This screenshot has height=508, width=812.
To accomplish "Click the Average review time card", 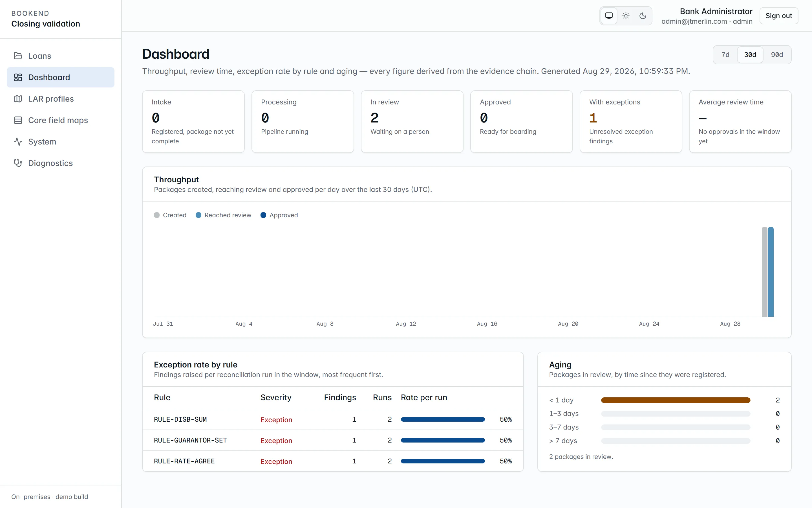I will [740, 122].
